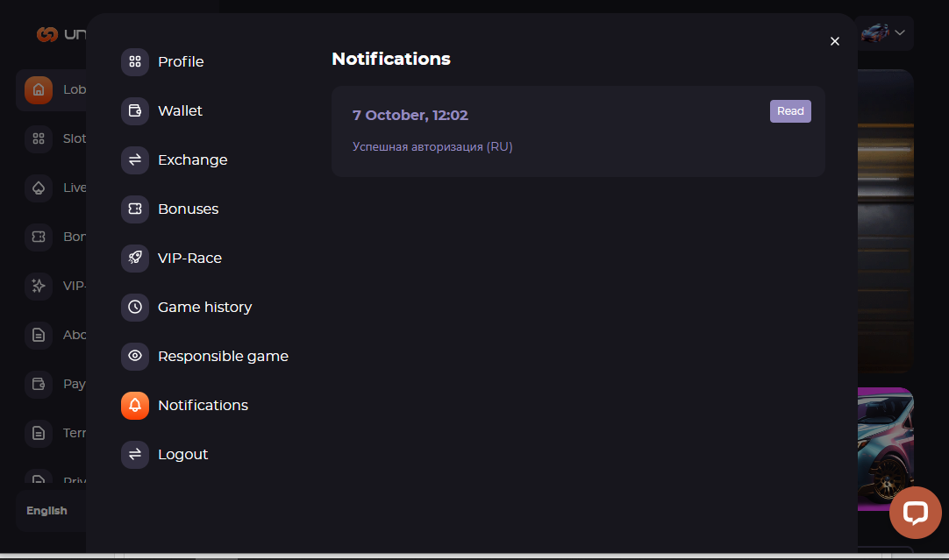Go to Game history menu item
The height and width of the screenshot is (560, 949).
pos(204,308)
